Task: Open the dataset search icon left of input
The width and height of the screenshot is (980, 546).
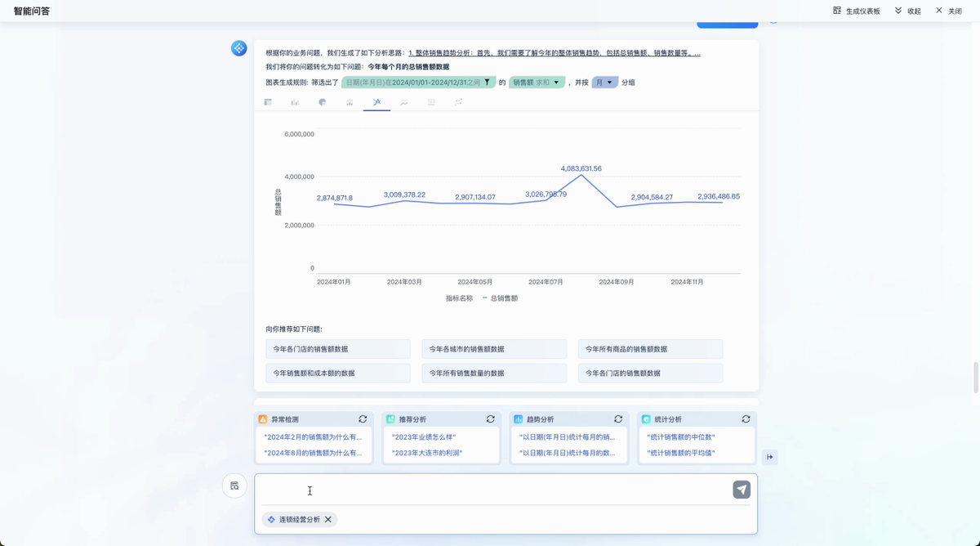Action: click(234, 486)
